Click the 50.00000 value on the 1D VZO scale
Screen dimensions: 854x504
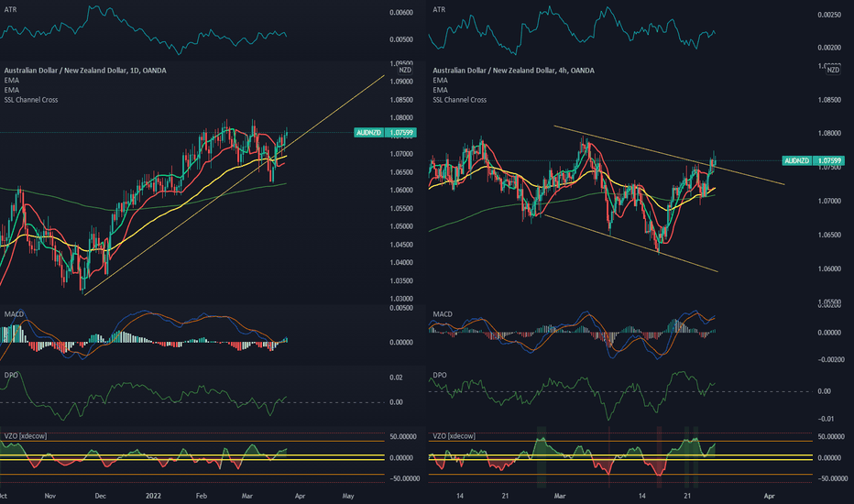click(x=403, y=437)
